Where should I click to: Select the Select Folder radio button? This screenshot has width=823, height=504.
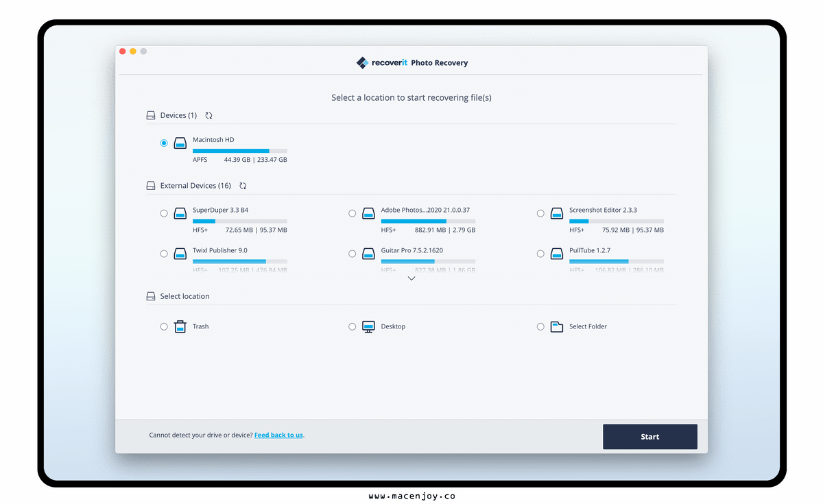click(540, 326)
